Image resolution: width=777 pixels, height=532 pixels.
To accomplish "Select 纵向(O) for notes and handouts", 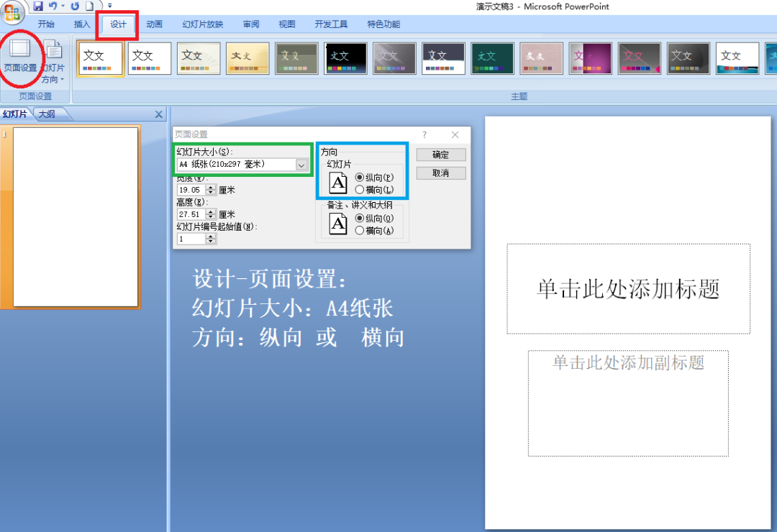I will pyautogui.click(x=374, y=219).
